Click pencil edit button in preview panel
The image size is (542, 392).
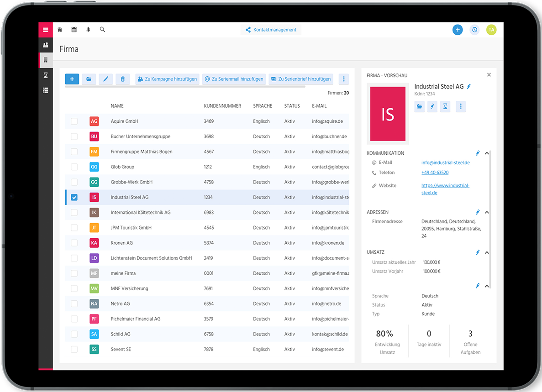tap(432, 106)
